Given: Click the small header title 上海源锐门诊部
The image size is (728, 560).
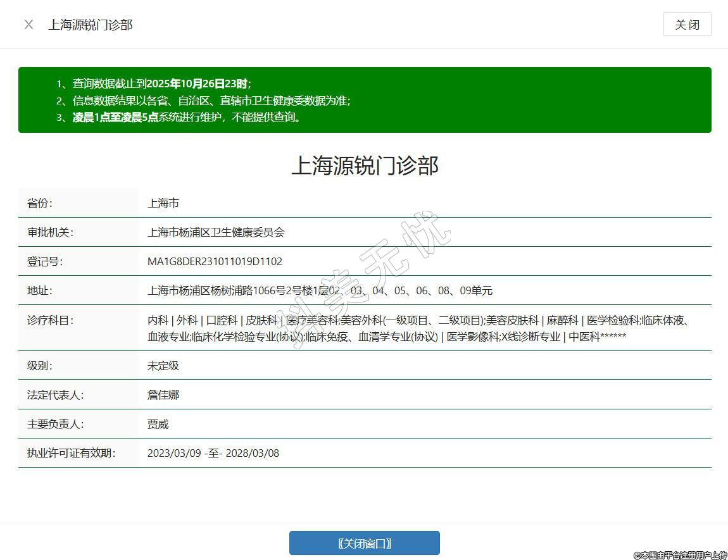Looking at the screenshot, I should point(91,25).
